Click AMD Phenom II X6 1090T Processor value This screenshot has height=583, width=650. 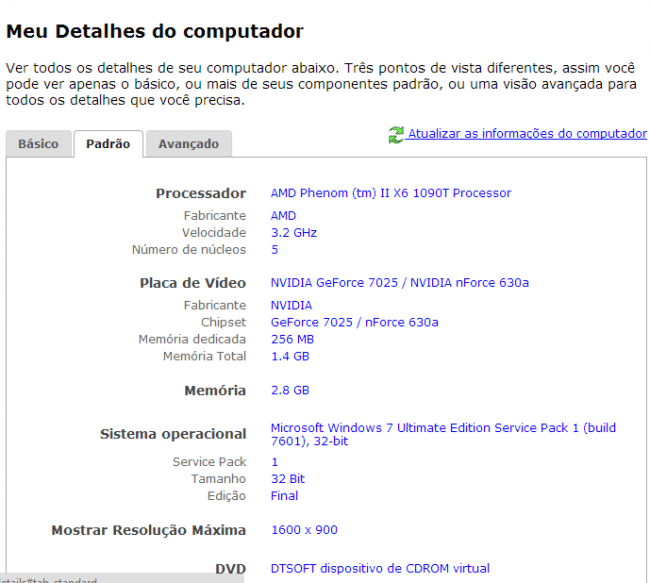pos(391,193)
